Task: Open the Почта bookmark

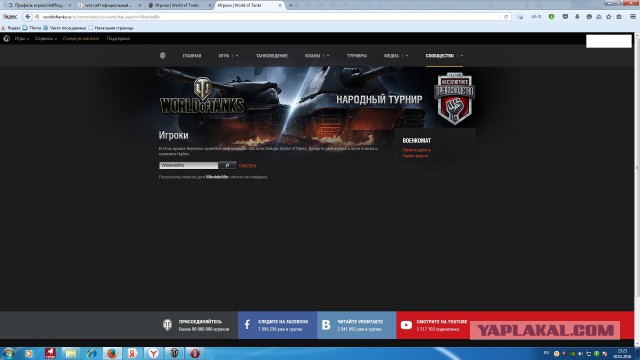Action: click(32, 28)
